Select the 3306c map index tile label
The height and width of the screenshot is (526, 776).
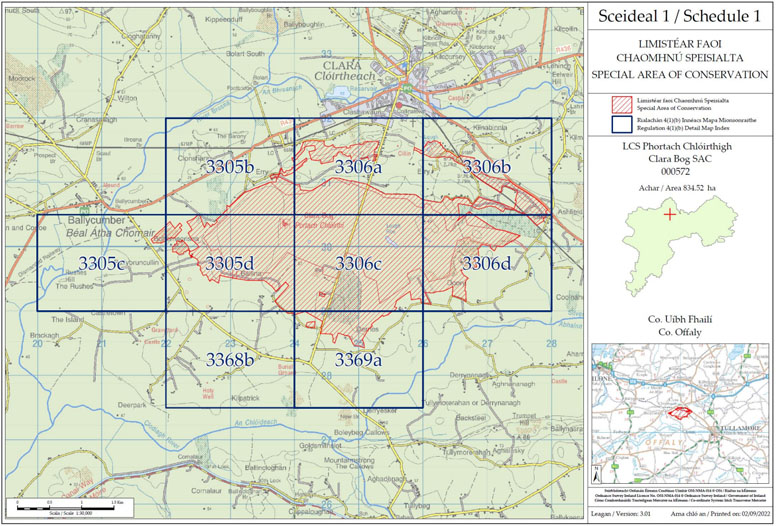[x=358, y=264]
